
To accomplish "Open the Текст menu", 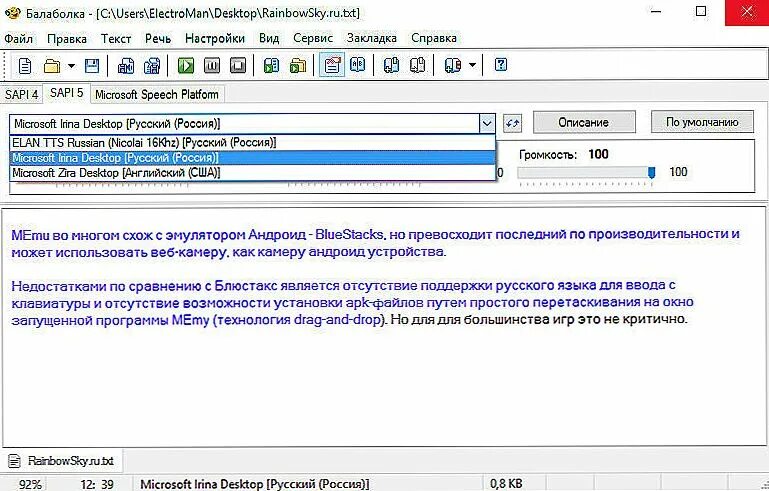I will [116, 38].
